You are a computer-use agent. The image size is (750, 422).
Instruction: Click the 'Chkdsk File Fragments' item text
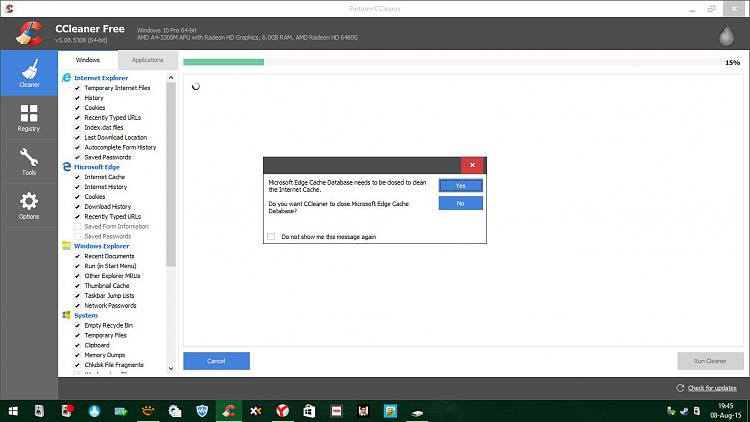tap(114, 365)
